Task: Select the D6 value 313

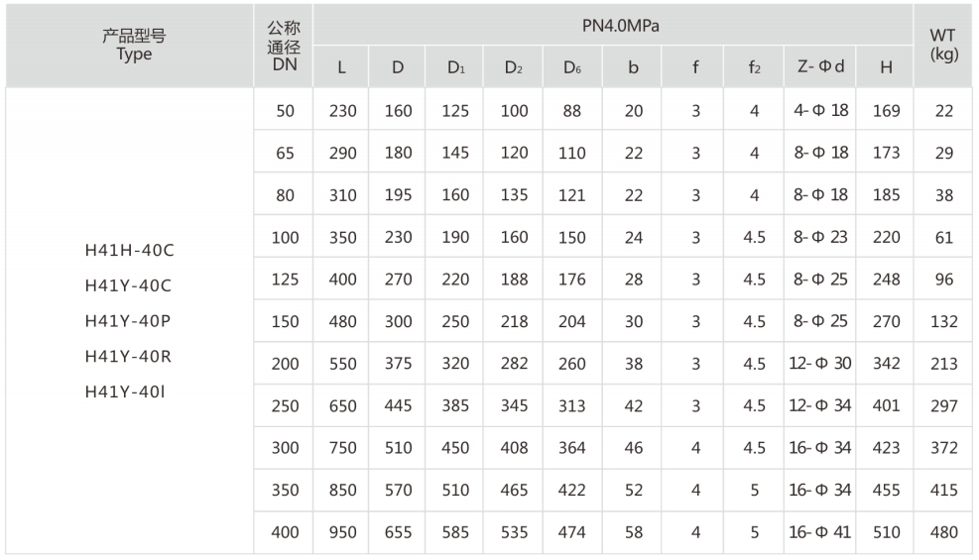Action: 572,405
